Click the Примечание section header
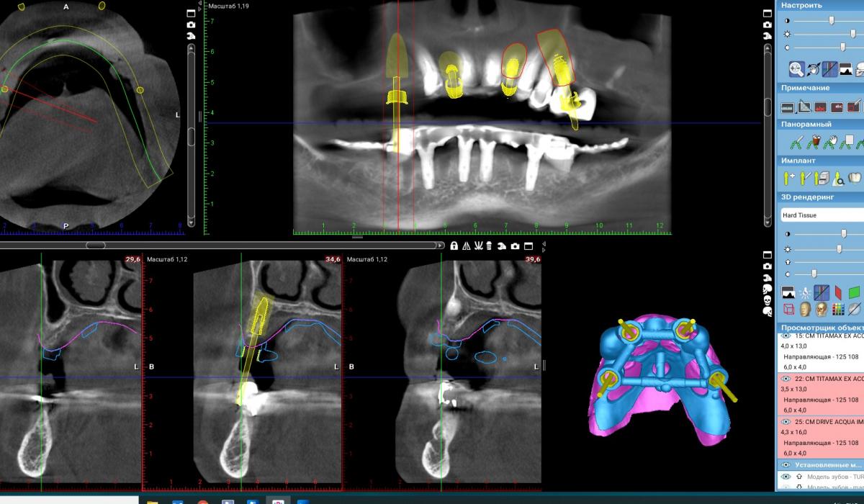 [821, 87]
